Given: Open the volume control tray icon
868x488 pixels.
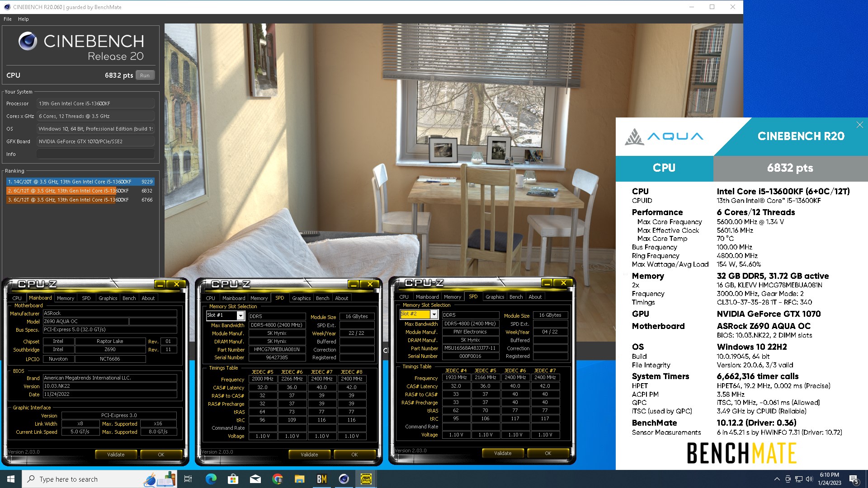Looking at the screenshot, I should click(x=809, y=479).
